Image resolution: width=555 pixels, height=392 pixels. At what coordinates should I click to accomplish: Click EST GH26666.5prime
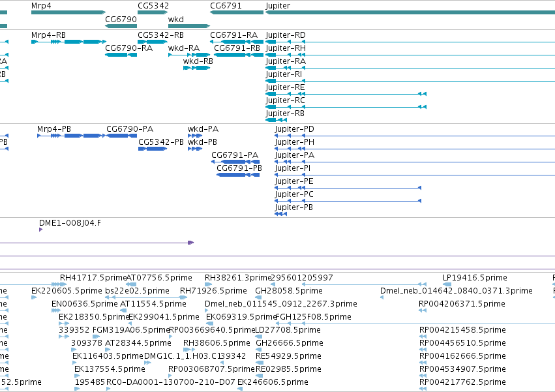(x=290, y=343)
